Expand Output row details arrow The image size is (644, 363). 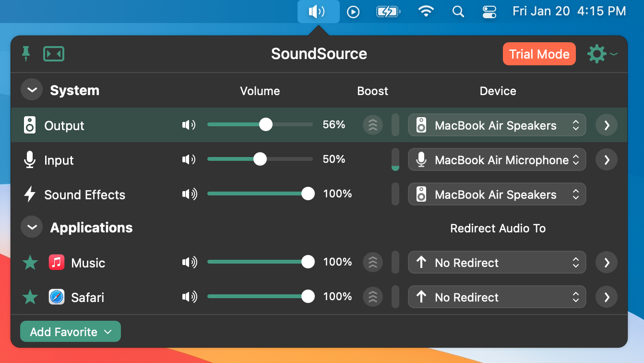tap(607, 125)
